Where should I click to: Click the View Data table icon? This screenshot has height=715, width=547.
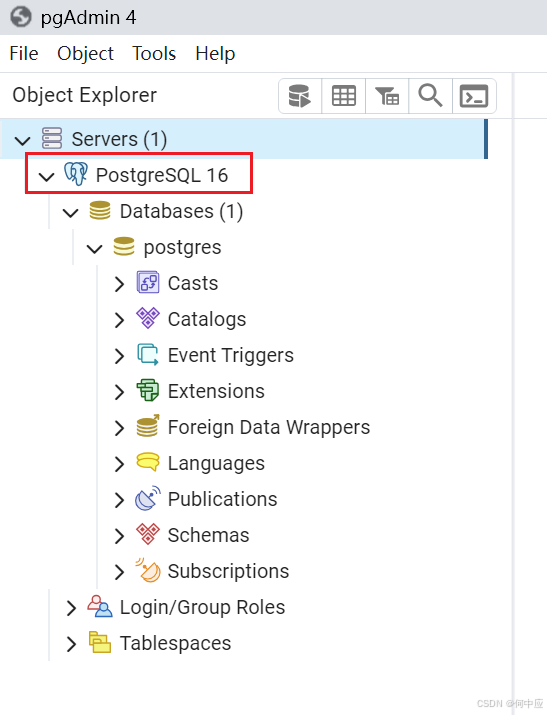pyautogui.click(x=344, y=96)
